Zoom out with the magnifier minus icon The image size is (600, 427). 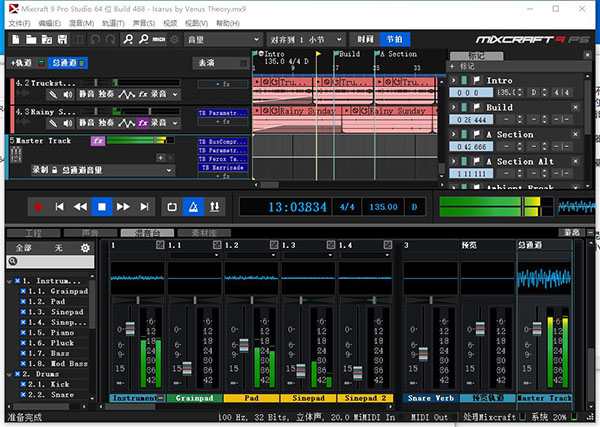[x=143, y=39]
